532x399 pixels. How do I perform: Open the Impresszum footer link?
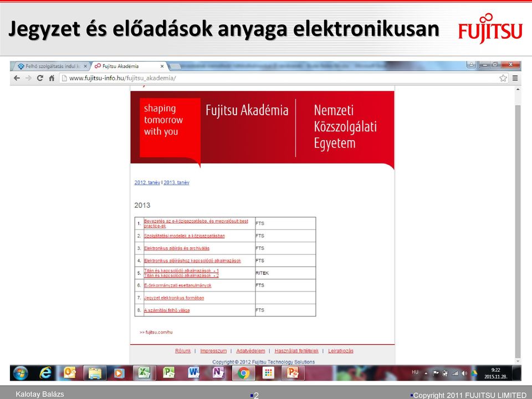213,351
